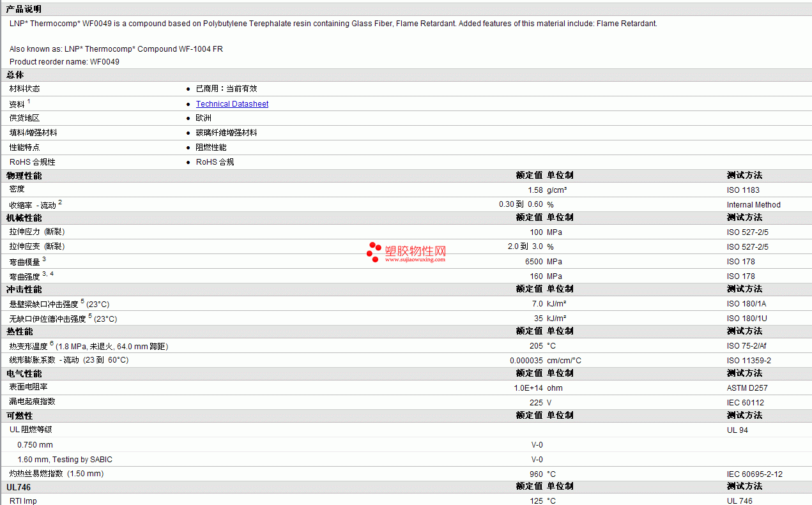Select the "Also known as" compound name line
The image size is (812, 505).
coord(116,49)
